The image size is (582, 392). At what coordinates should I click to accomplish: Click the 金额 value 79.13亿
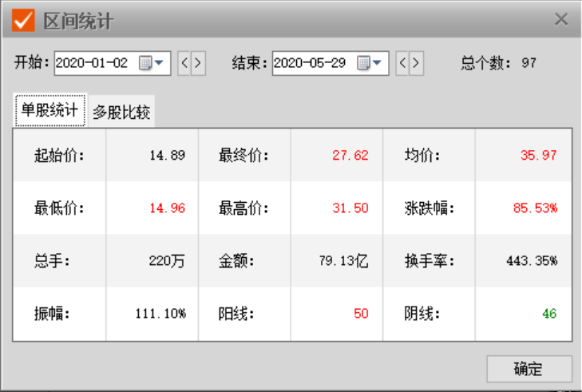342,260
